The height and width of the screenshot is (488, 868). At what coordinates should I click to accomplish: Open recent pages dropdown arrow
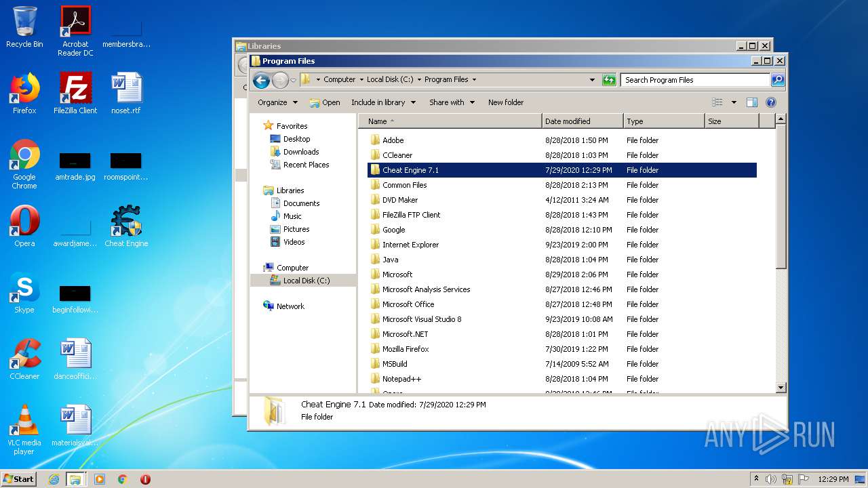pyautogui.click(x=294, y=81)
